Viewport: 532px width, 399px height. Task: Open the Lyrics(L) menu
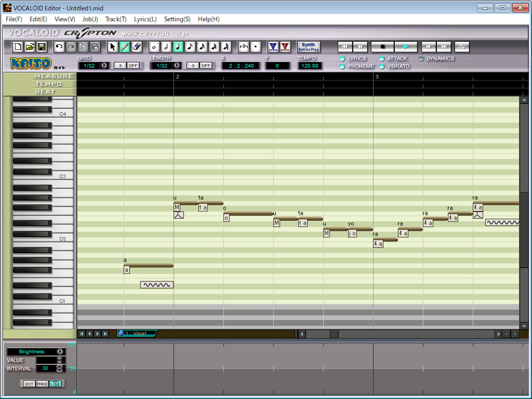[x=145, y=19]
